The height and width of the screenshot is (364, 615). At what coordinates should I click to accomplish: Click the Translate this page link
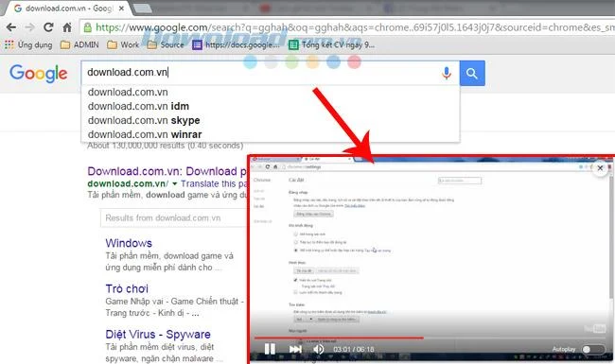tap(214, 183)
